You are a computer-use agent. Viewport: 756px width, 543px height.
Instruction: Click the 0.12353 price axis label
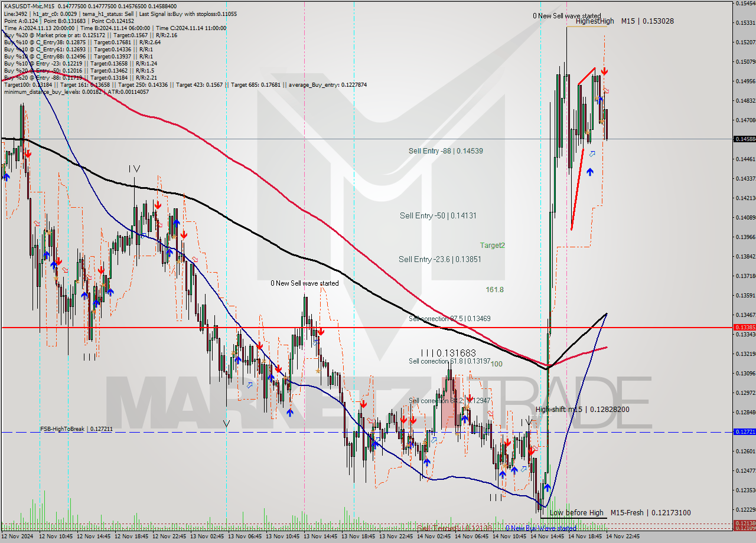pos(745,490)
